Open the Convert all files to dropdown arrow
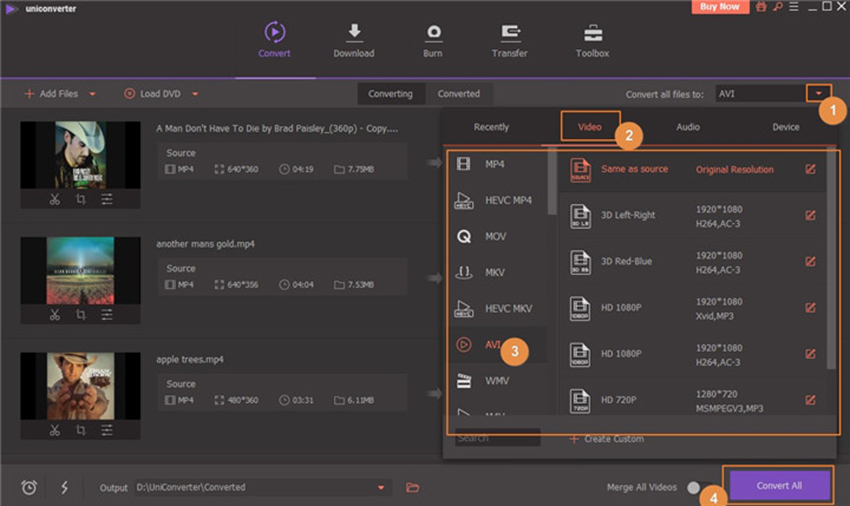 819,93
